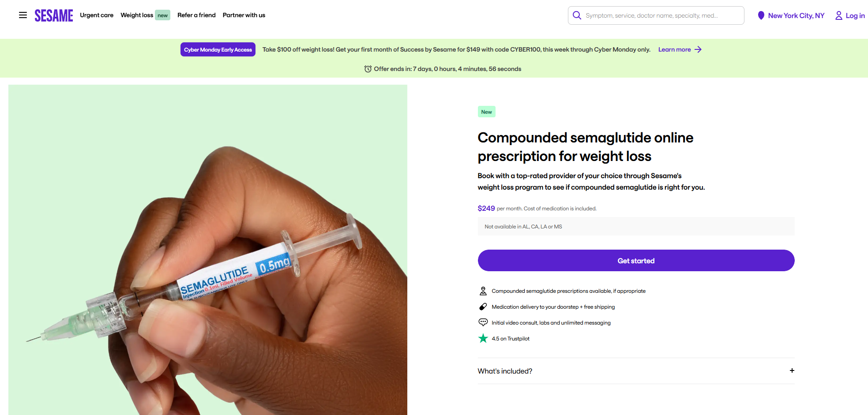The width and height of the screenshot is (868, 415).
Task: Click the arrow next to Learn more
Action: point(698,49)
